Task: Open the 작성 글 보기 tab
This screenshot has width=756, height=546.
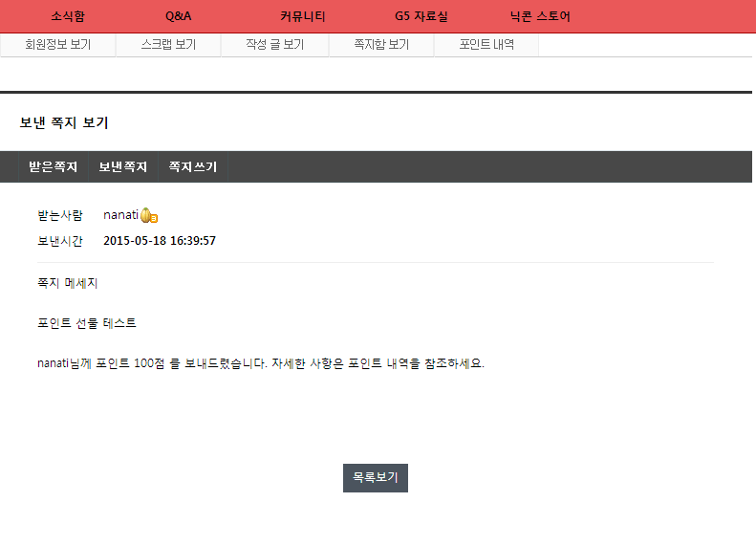Action: coord(275,45)
